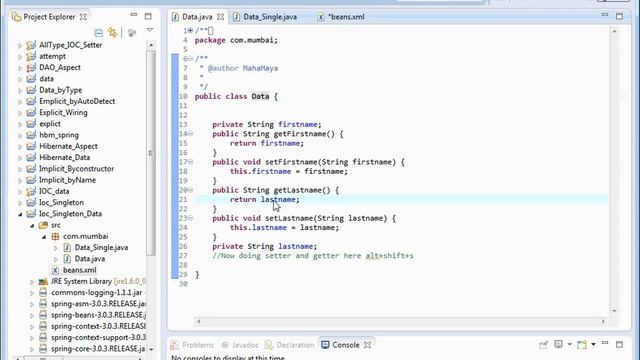Select IOC_data project

click(x=54, y=191)
